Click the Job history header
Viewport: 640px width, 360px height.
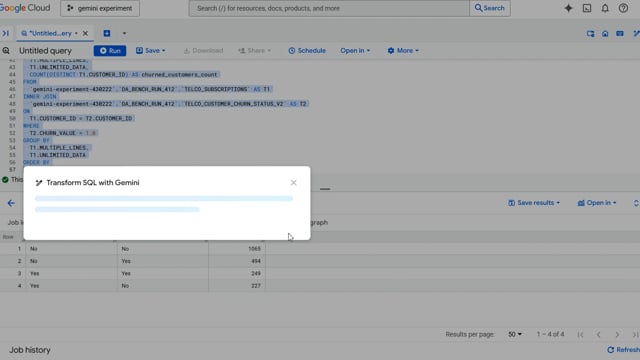pos(30,350)
